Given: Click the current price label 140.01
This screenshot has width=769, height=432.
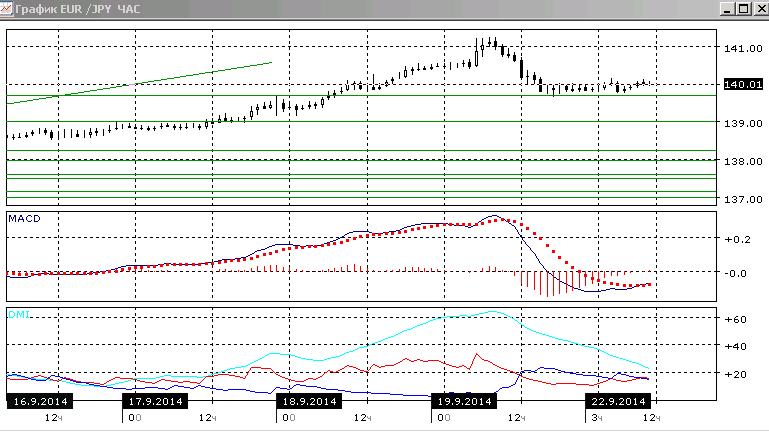Looking at the screenshot, I should (x=743, y=84).
